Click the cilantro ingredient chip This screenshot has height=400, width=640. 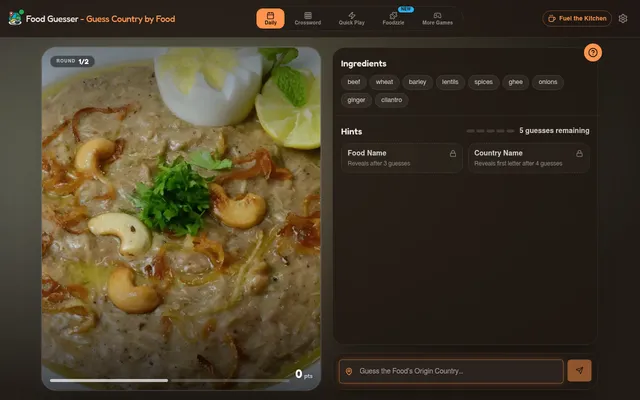coord(391,100)
